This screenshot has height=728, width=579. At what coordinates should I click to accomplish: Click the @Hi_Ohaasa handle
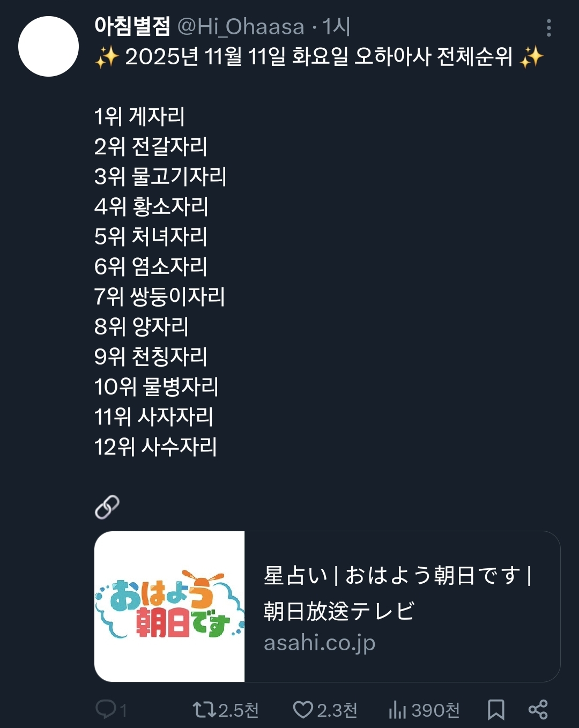(x=241, y=27)
